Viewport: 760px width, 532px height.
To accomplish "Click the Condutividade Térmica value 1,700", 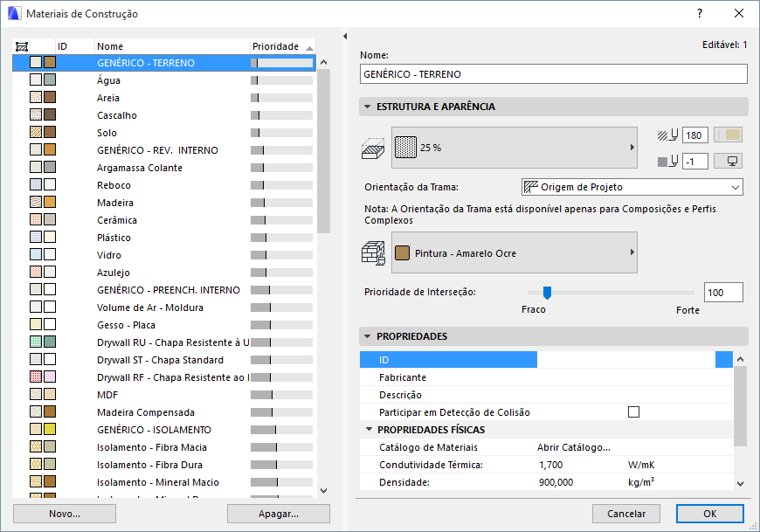I will (x=550, y=465).
